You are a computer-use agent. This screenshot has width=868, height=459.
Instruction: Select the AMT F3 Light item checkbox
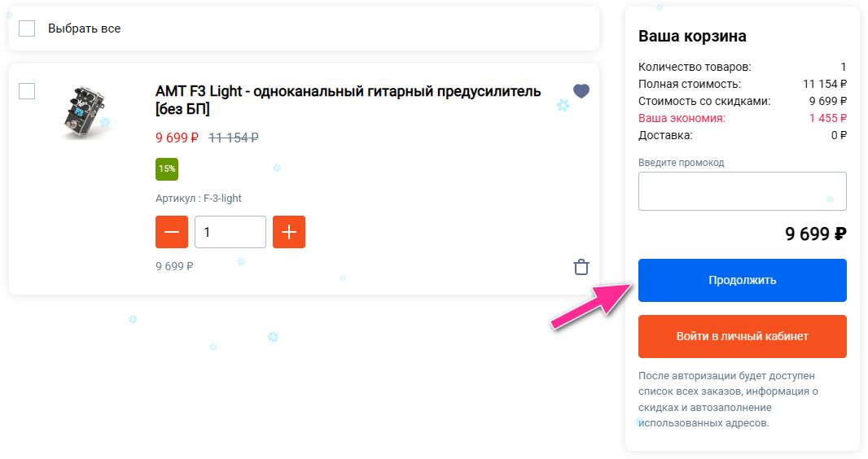(x=27, y=91)
